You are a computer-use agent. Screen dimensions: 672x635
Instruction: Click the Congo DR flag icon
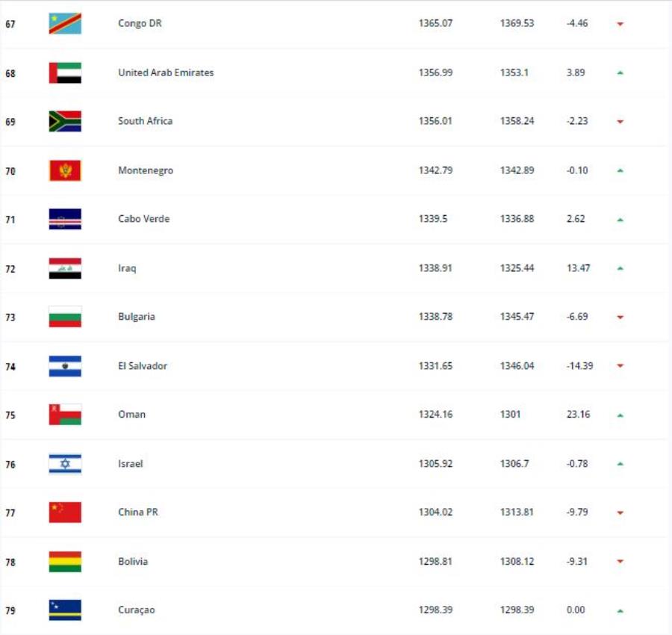(65, 24)
